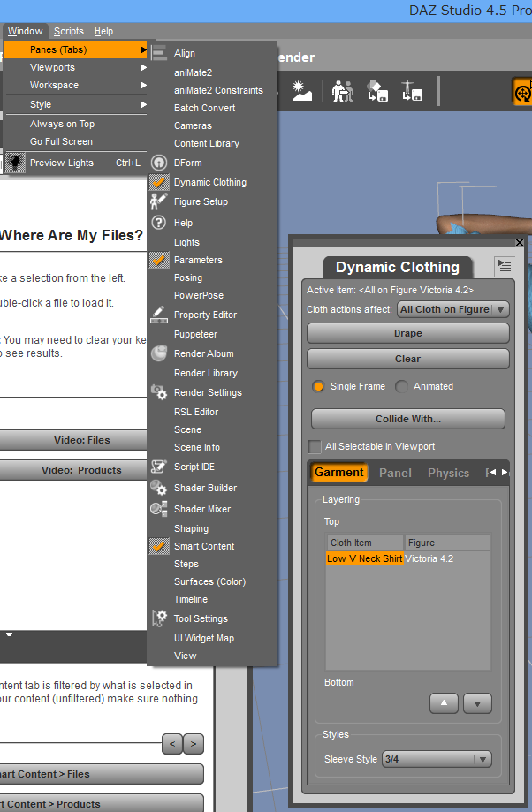Select Single Frame radio button

[318, 386]
